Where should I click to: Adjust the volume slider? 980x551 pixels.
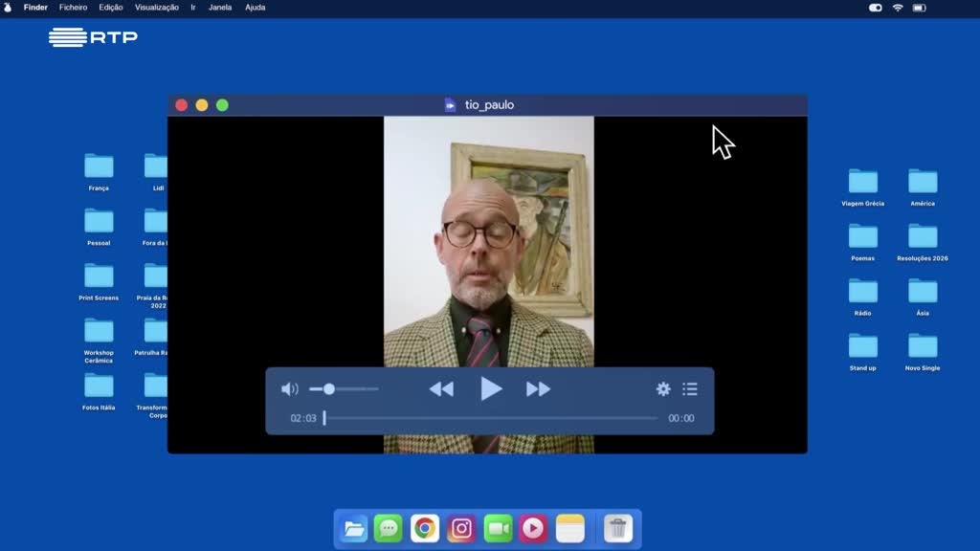coord(329,389)
